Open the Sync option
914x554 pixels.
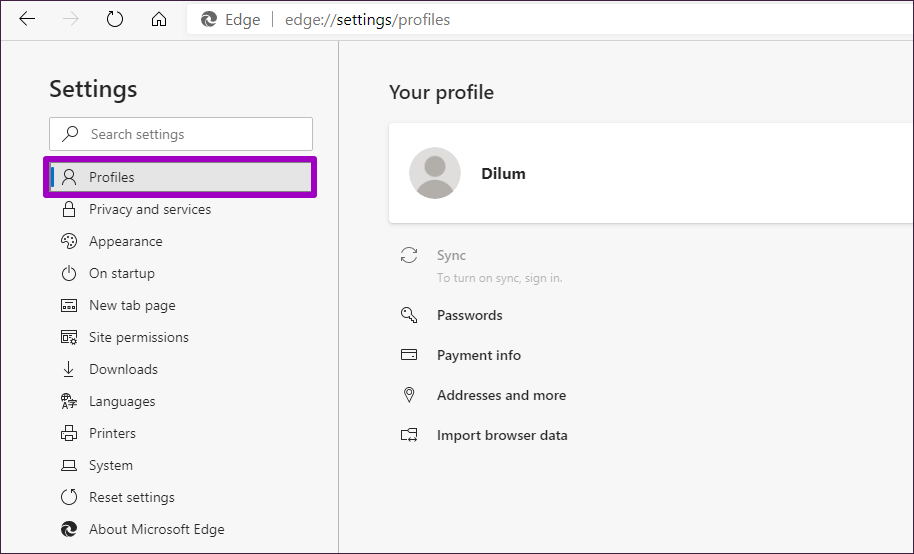[451, 255]
